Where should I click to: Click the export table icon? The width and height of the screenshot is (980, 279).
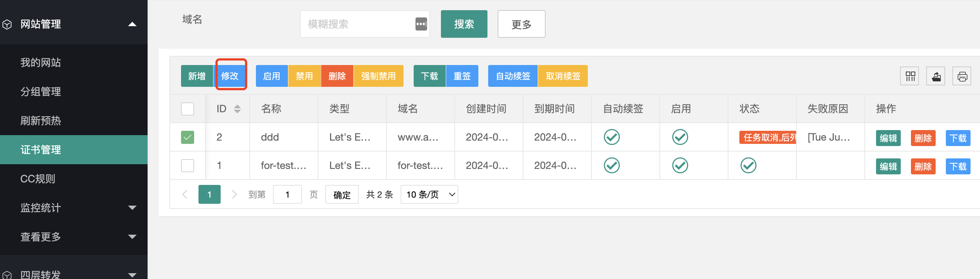[x=936, y=76]
